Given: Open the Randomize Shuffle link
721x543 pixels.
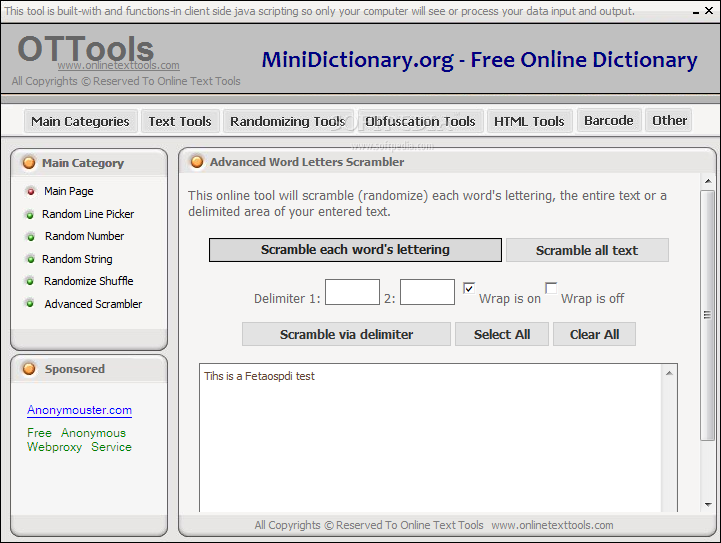Looking at the screenshot, I should tap(89, 281).
